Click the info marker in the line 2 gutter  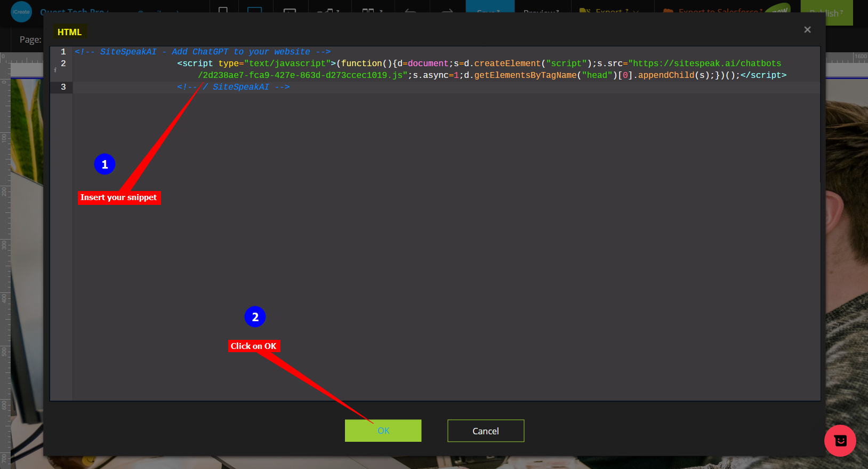[55, 70]
